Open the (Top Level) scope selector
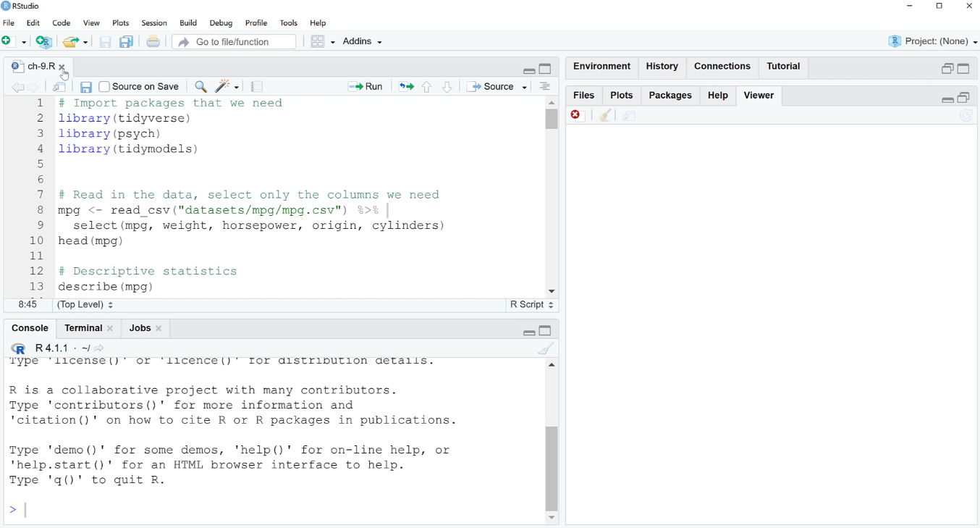 (85, 305)
